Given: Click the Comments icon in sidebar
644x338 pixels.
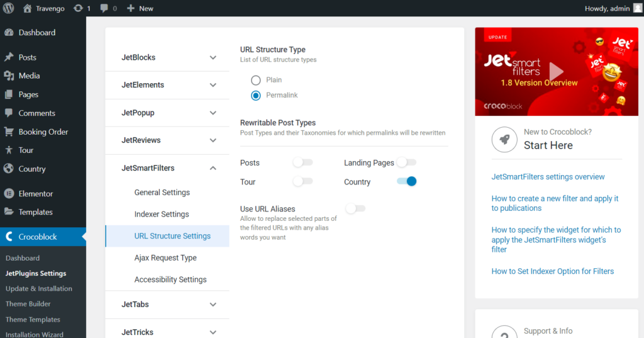Looking at the screenshot, I should 9,113.
